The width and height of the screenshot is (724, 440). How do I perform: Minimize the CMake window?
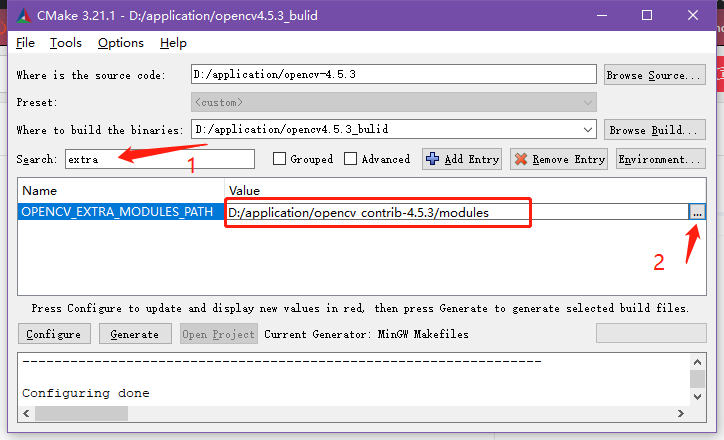tap(602, 15)
